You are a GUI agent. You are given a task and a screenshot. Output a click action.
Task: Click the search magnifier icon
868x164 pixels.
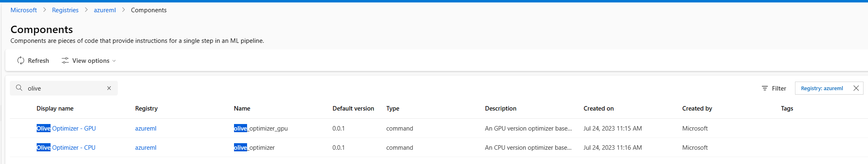pyautogui.click(x=19, y=88)
